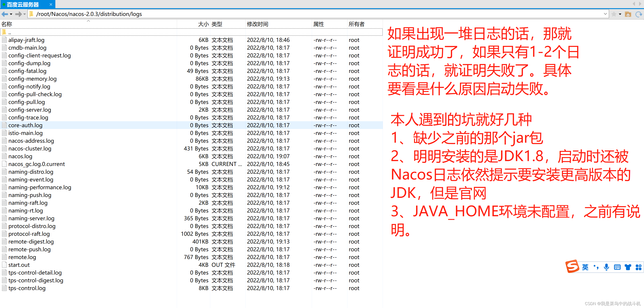Open the bookmark star dropdown arrow
Viewport: 644px width, 308px height.
click(x=620, y=14)
